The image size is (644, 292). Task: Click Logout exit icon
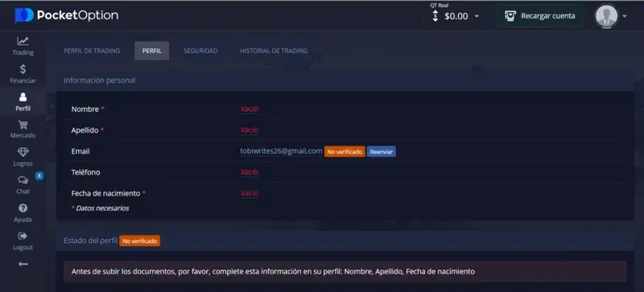point(23,236)
